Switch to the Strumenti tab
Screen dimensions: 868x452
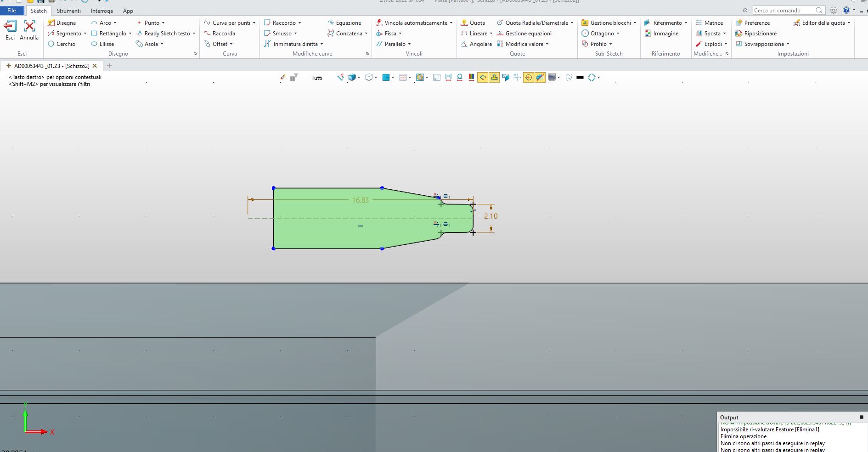click(68, 11)
